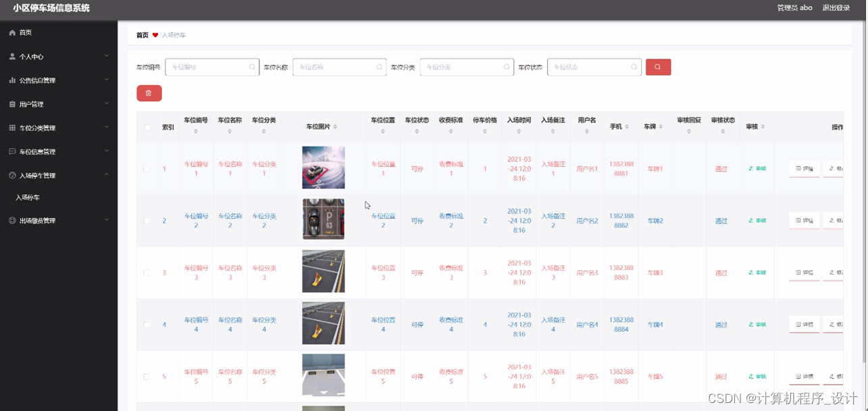Click the red magnifier search button
The height and width of the screenshot is (411, 868).
[x=658, y=67]
